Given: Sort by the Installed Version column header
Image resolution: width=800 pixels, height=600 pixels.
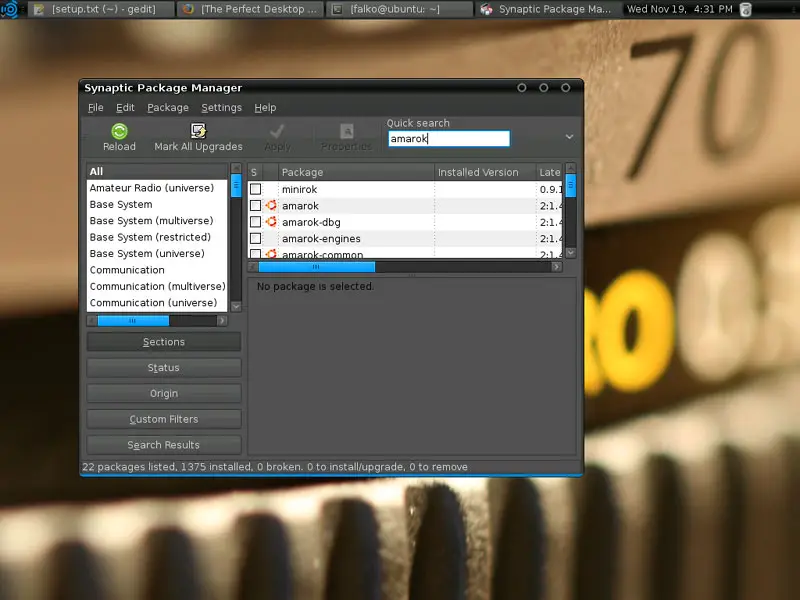Looking at the screenshot, I should pos(485,172).
